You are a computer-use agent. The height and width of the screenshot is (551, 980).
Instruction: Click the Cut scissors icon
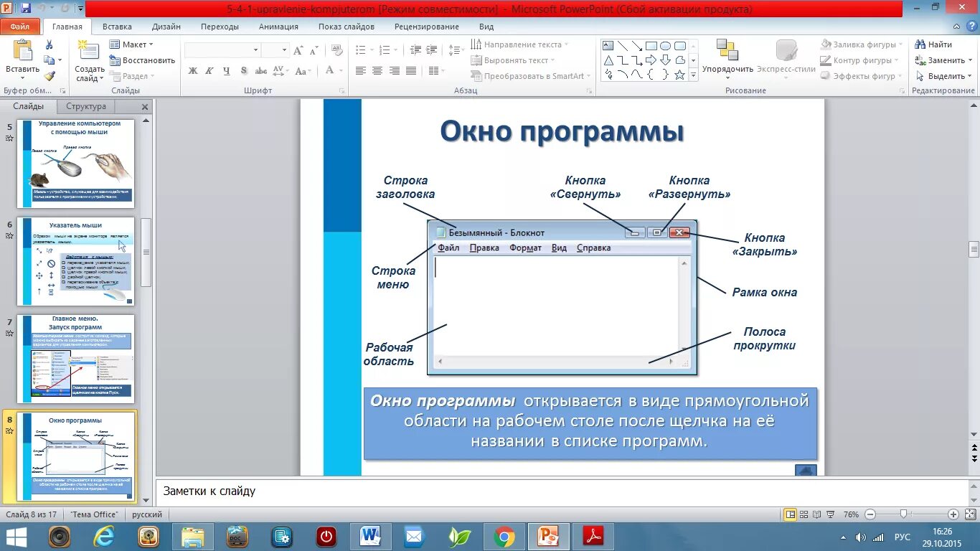(49, 44)
